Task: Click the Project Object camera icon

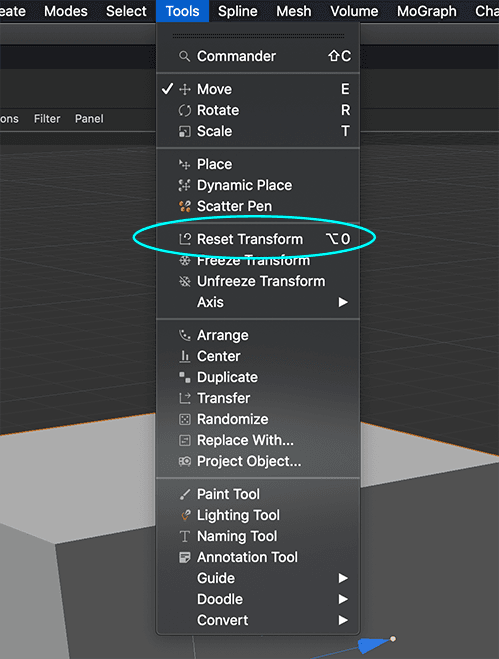Action: coord(185,461)
